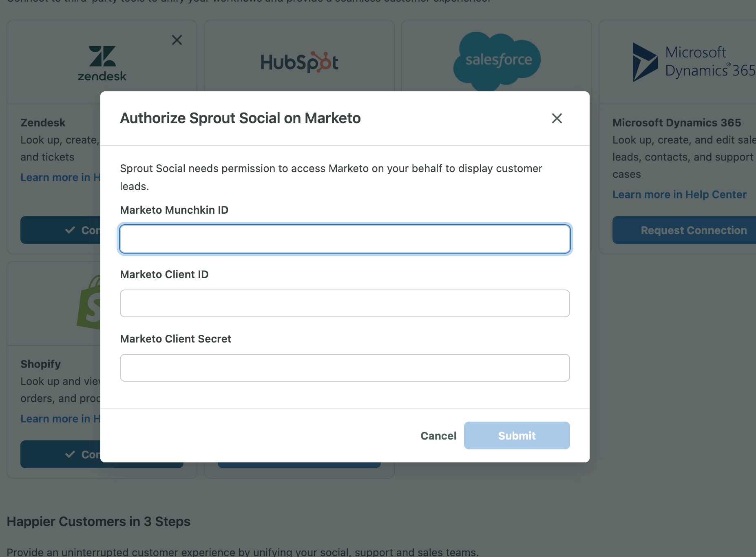756x557 pixels.
Task: Open Help Center link for Microsoft Dynamics 365
Action: [679, 195]
